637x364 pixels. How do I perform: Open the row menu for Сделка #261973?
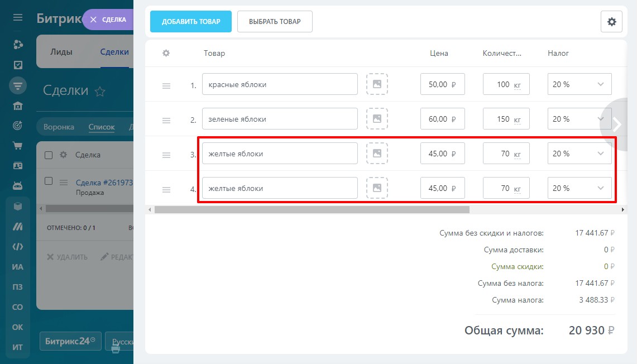coord(64,183)
